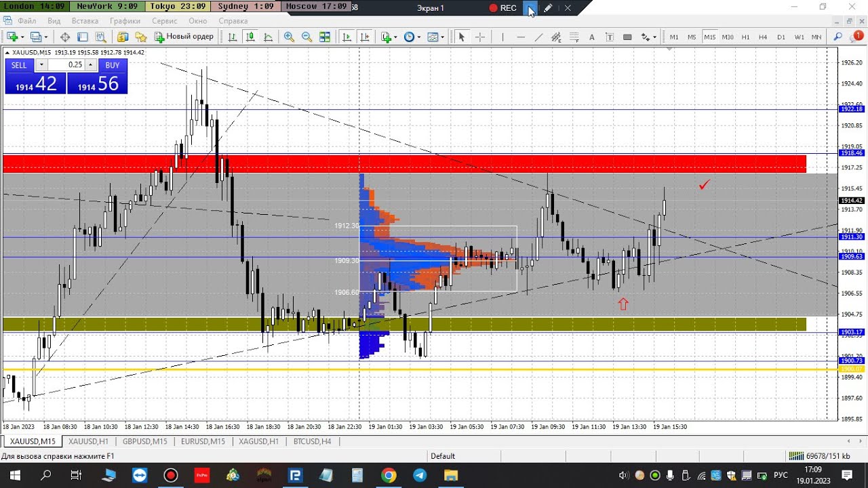
Task: Open the Сервис menu
Action: tap(165, 21)
